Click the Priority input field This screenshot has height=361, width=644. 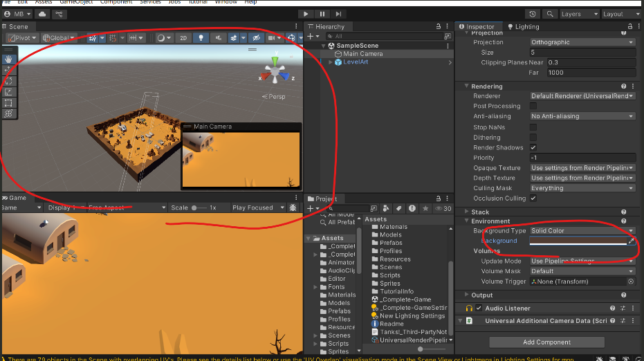(582, 158)
